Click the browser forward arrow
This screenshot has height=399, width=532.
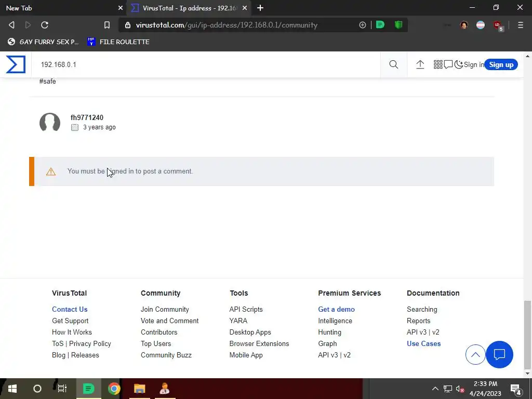(x=28, y=25)
